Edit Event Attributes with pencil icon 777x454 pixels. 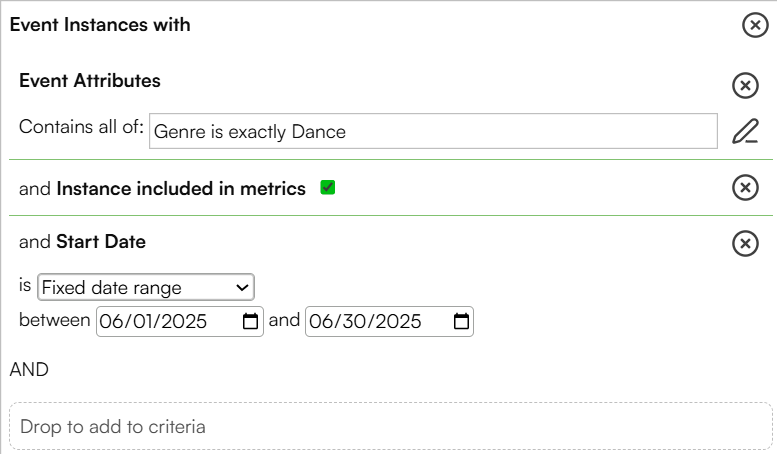click(x=745, y=131)
